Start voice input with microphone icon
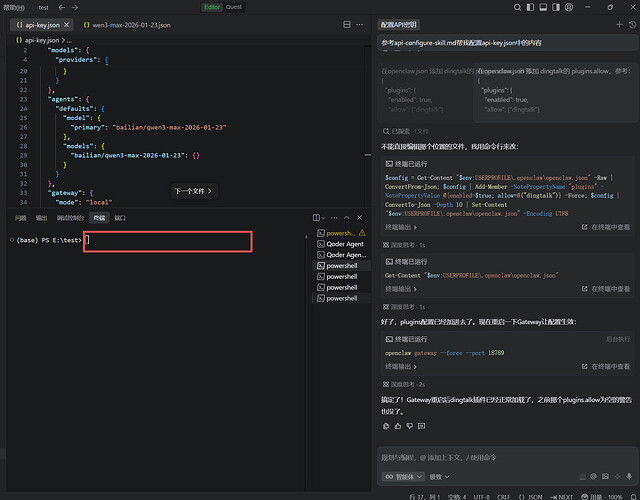 click(629, 476)
